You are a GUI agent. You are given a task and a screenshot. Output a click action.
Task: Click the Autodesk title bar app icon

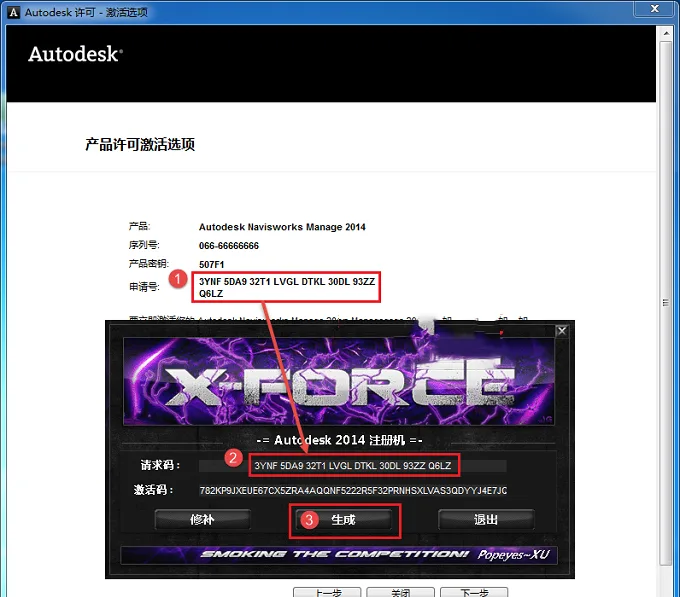14,12
